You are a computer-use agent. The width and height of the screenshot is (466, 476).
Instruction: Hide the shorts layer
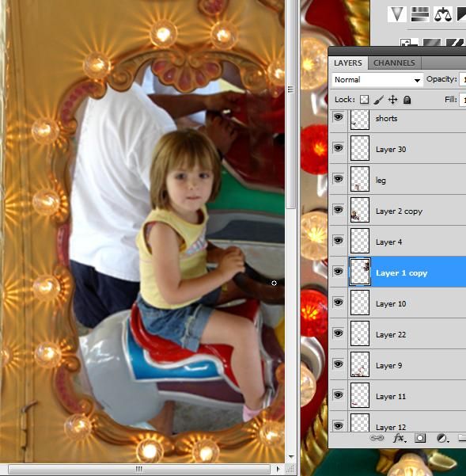[x=339, y=117]
